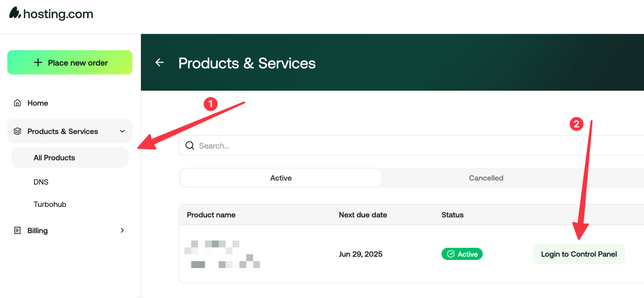
Task: Click the Next due date column header
Action: coord(363,215)
